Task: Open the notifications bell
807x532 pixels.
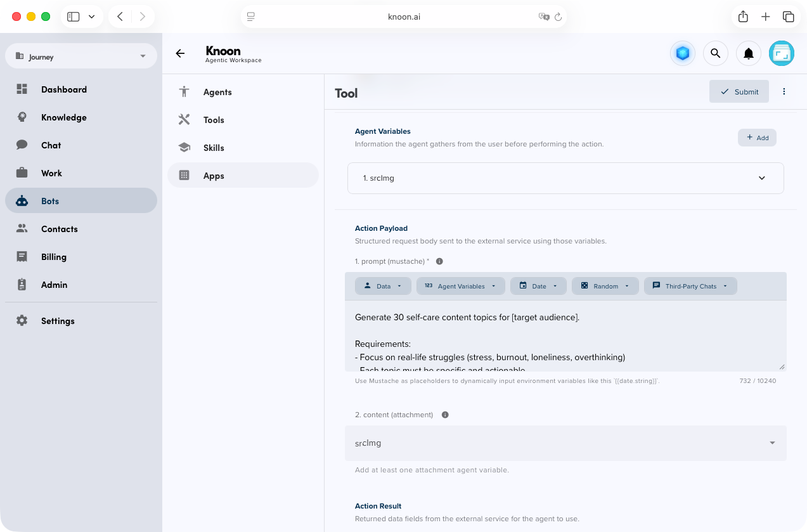Action: (x=748, y=53)
